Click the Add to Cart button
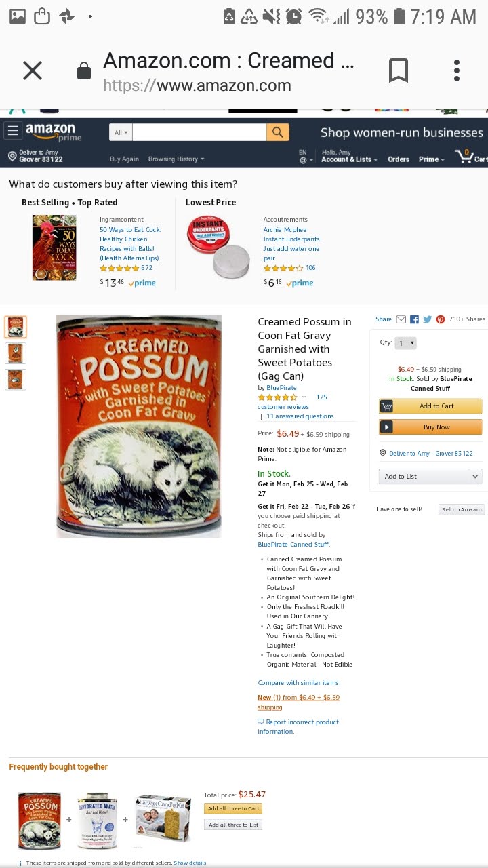Viewport: 488px width, 868px height. pyautogui.click(x=430, y=406)
